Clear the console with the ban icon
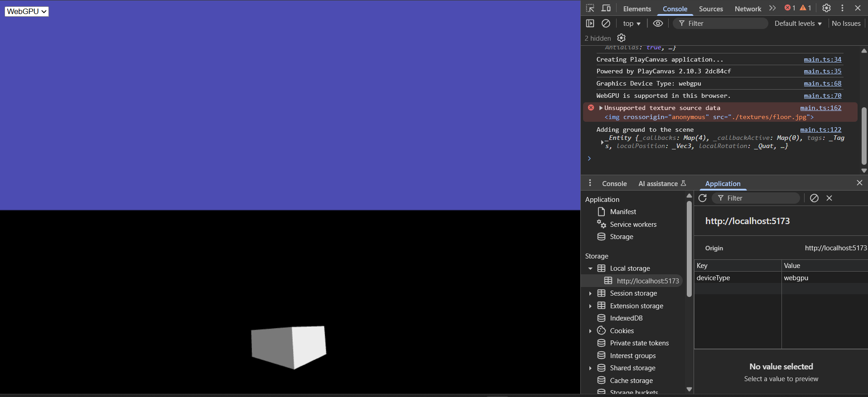 [x=606, y=24]
